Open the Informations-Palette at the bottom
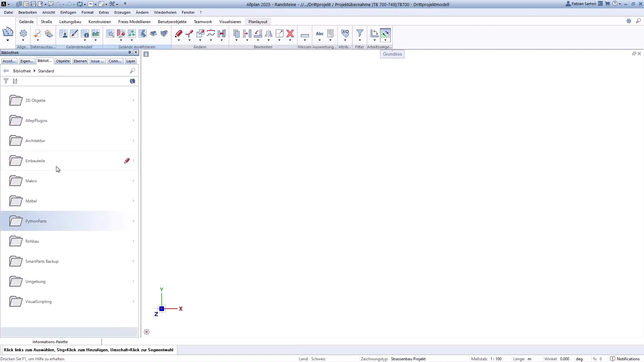The height and width of the screenshot is (362, 644). pos(50,342)
